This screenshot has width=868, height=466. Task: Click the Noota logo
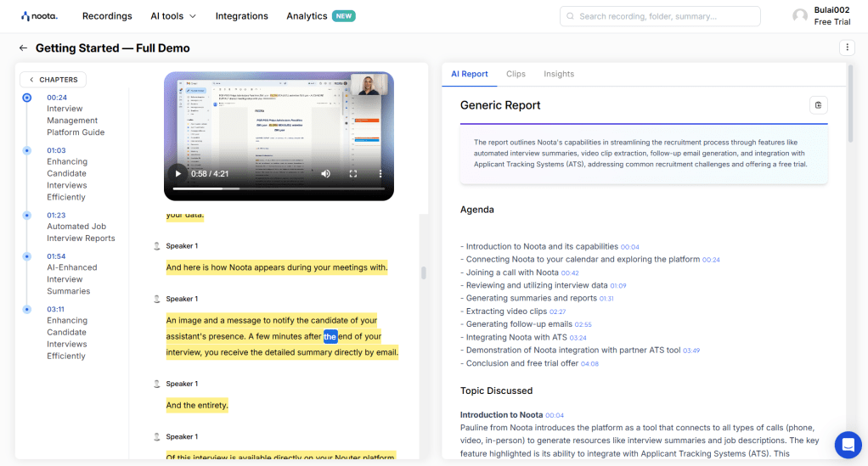click(x=39, y=16)
